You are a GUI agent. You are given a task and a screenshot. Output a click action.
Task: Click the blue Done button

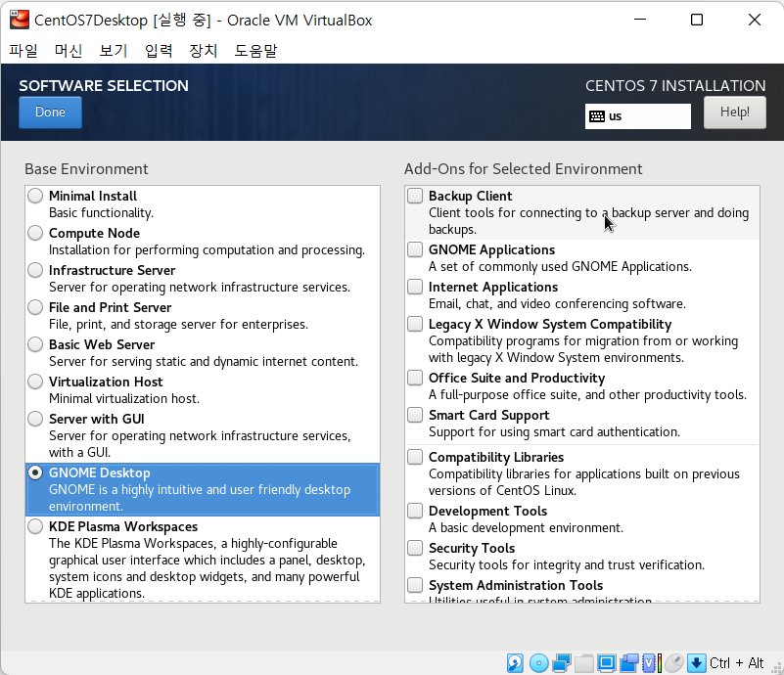click(50, 112)
